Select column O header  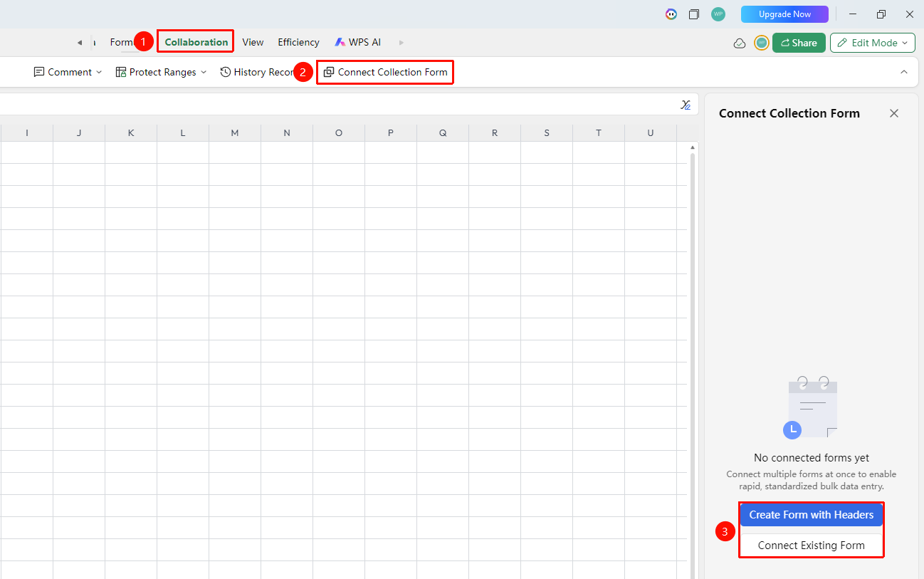pyautogui.click(x=339, y=133)
